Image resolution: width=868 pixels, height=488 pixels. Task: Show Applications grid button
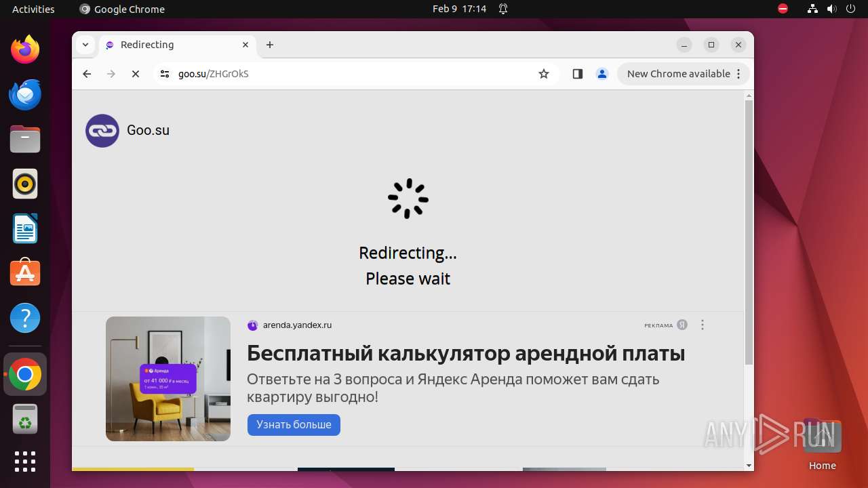(x=25, y=462)
